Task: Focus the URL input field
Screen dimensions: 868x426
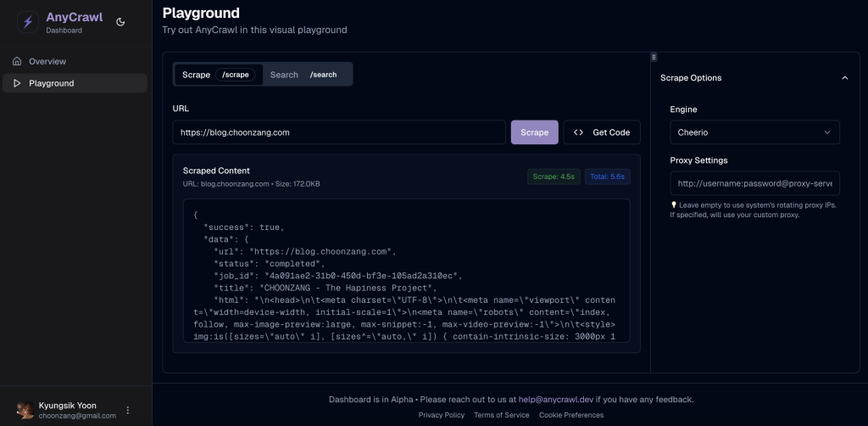Action: pos(339,132)
